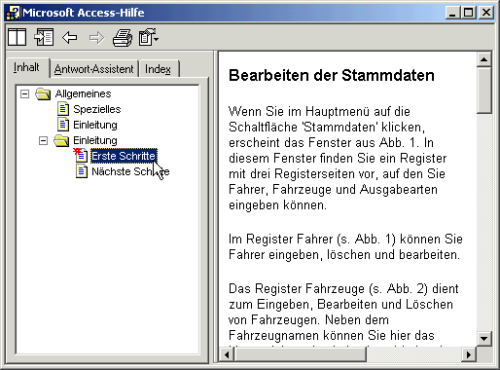Click the horizontal scrollbar thumb

click(x=300, y=354)
